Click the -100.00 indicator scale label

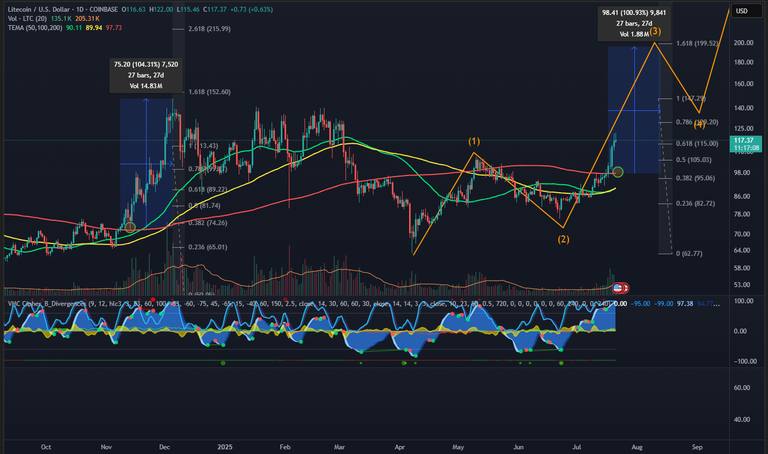pos(743,361)
